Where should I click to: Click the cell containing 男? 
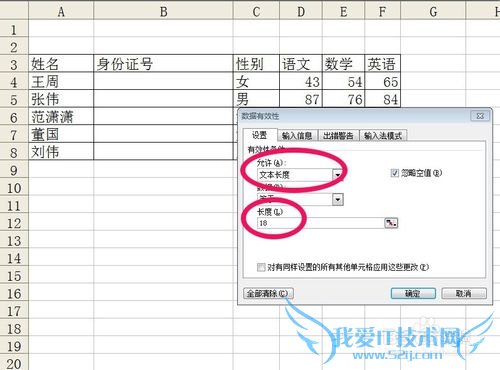click(x=256, y=99)
